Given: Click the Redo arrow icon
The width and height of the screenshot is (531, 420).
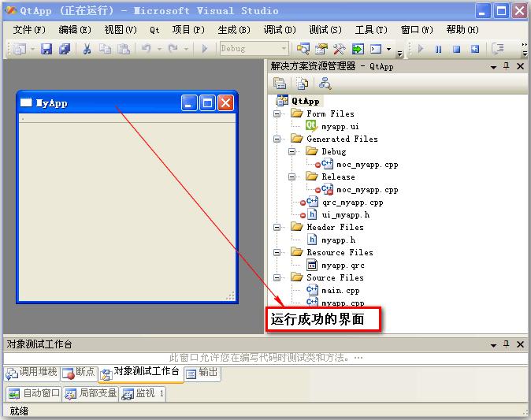Looking at the screenshot, I should [173, 48].
